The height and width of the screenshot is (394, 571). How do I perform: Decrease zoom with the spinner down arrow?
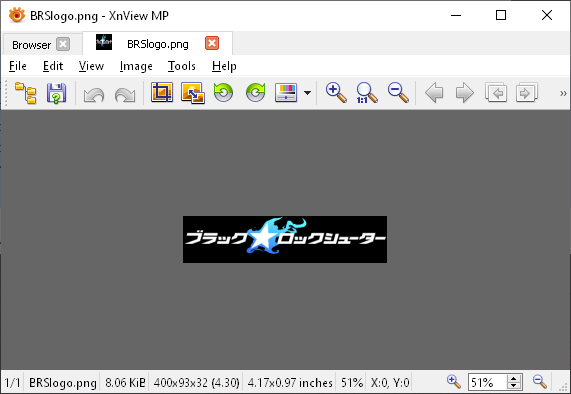pos(514,386)
